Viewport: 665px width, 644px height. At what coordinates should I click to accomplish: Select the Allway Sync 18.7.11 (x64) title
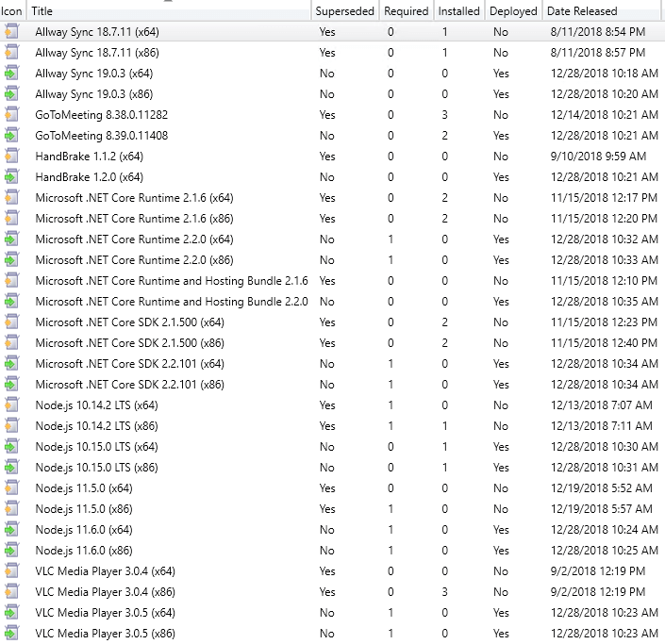(97, 32)
